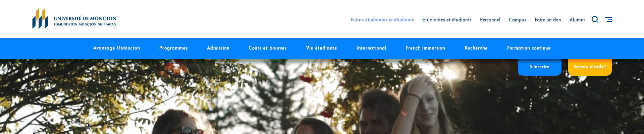Navigate to Recherche menu
This screenshot has height=134, width=644.
click(x=476, y=48)
